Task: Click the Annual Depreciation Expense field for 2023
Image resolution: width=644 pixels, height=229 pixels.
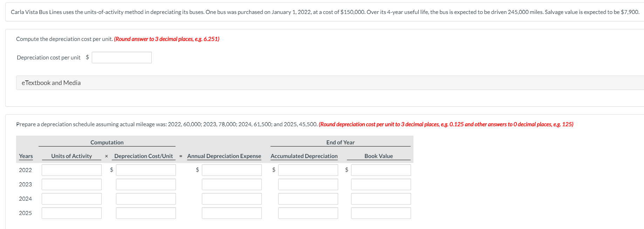Action: coord(232,184)
